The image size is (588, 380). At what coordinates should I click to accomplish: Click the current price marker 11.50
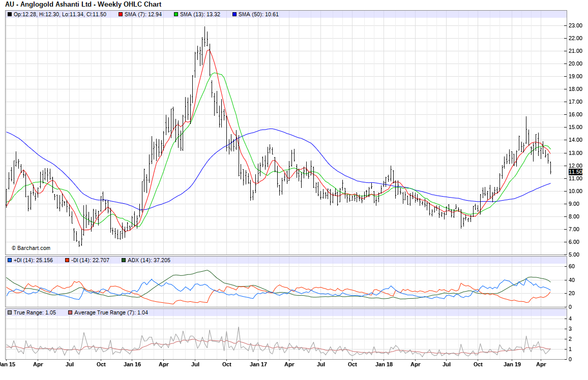(576, 172)
